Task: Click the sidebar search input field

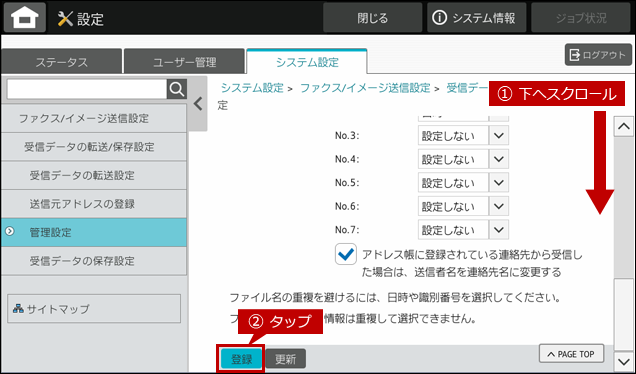Action: pyautogui.click(x=87, y=89)
